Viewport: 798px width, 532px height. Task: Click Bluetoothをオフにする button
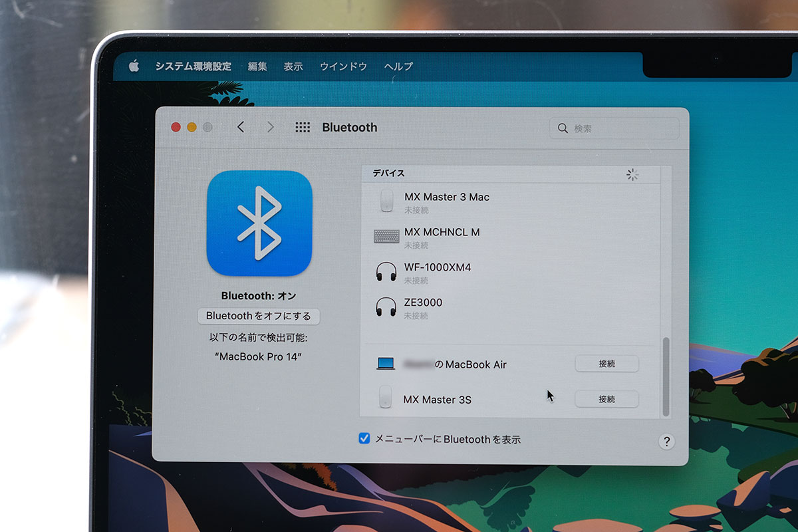[259, 316]
